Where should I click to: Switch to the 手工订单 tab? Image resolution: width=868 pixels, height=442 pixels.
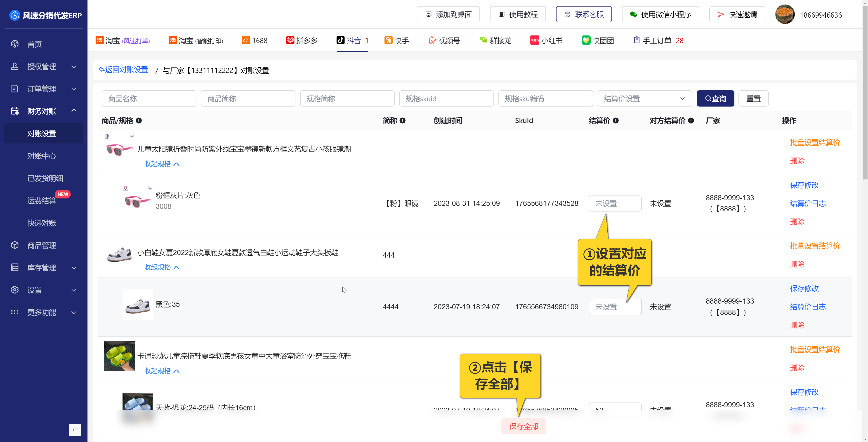click(657, 41)
